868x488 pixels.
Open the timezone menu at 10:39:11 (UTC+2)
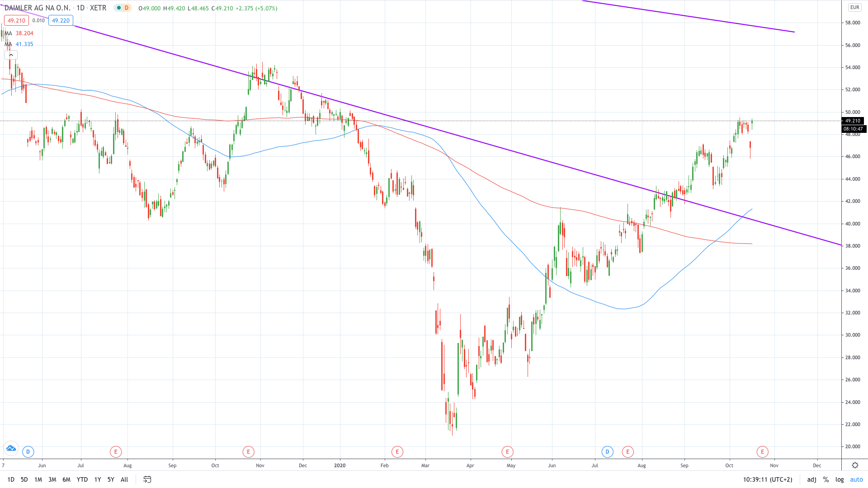click(768, 479)
